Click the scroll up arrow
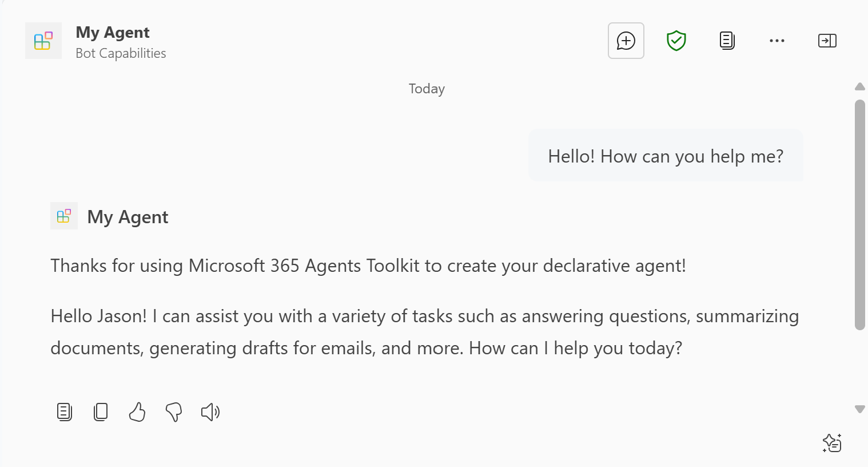The width and height of the screenshot is (868, 467). click(x=860, y=86)
